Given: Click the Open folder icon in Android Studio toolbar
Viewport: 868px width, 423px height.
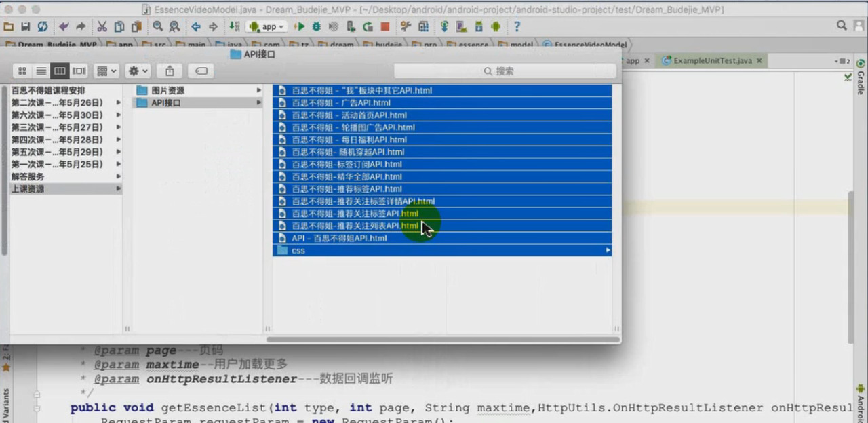Looking at the screenshot, I should pos(9,26).
